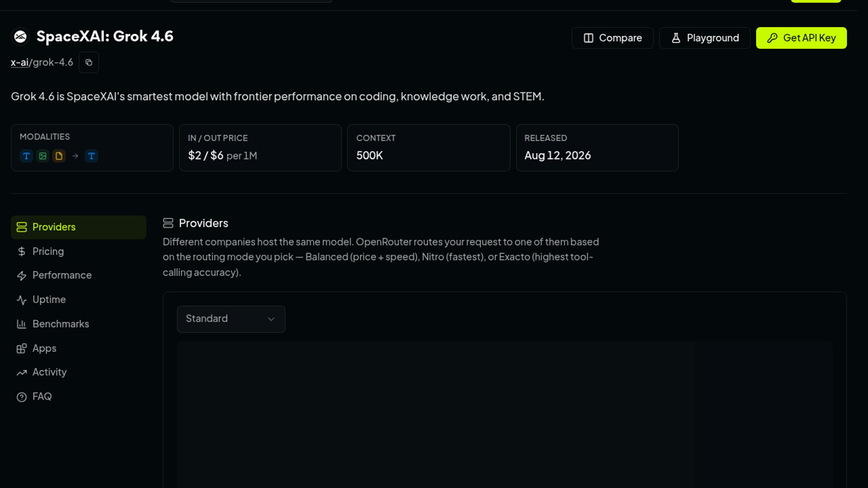Click the 500K context value
The width and height of the screenshot is (868, 488).
tap(369, 155)
